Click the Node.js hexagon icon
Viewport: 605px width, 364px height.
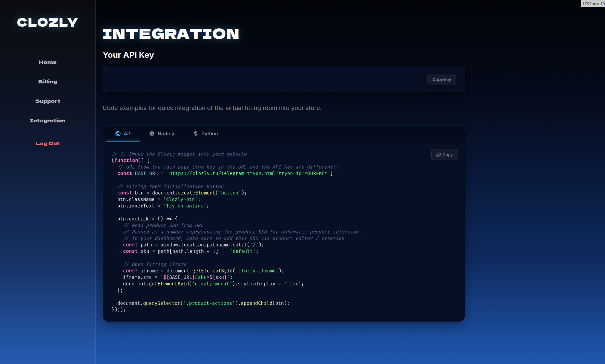(x=152, y=134)
